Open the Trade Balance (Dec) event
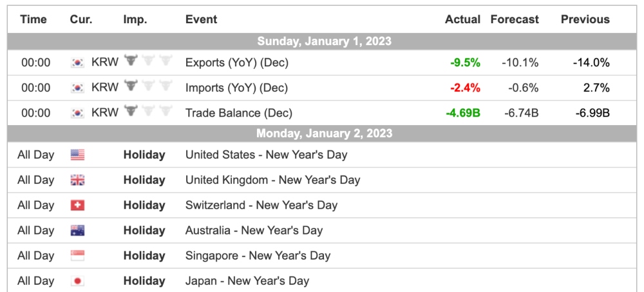 238,113
